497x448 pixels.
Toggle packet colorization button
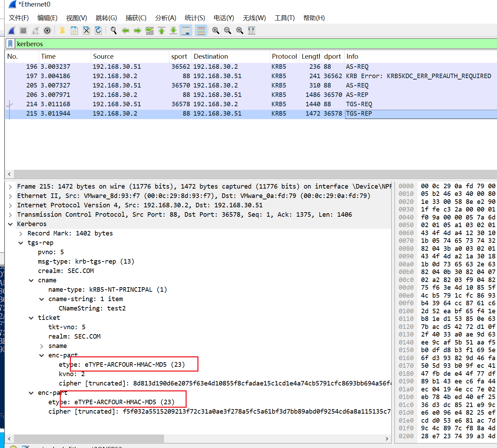201,31
